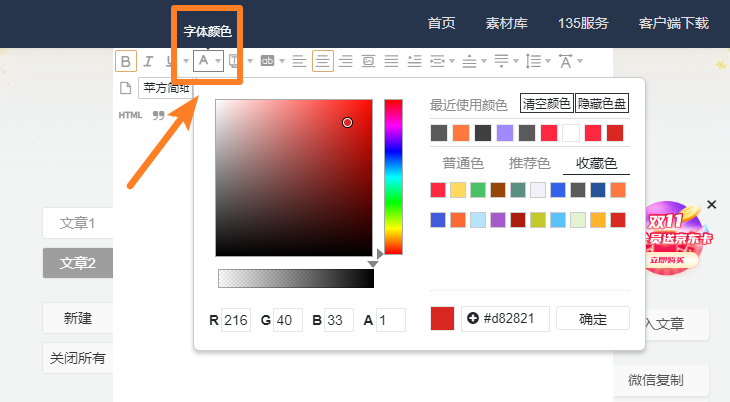The width and height of the screenshot is (730, 402).
Task: Confirm the color with 确定
Action: 593,319
